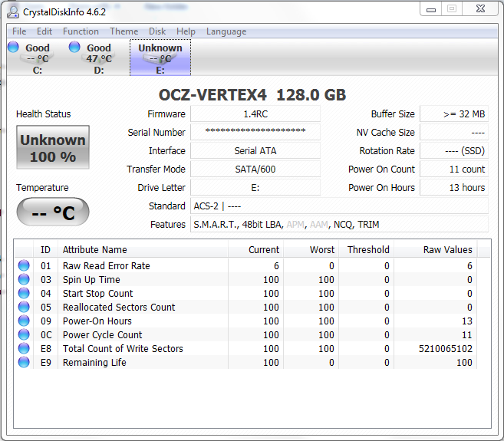Open the Function menu

point(81,31)
